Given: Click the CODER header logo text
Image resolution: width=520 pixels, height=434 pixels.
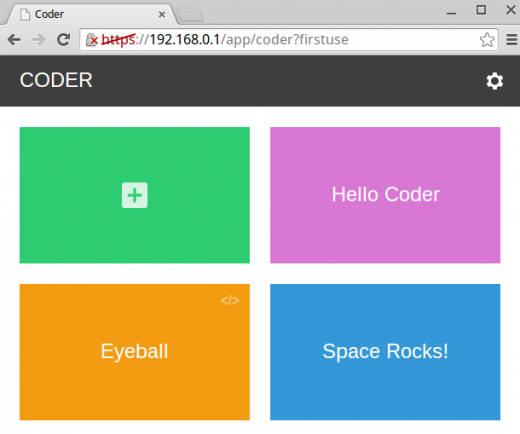Looking at the screenshot, I should point(56,80).
